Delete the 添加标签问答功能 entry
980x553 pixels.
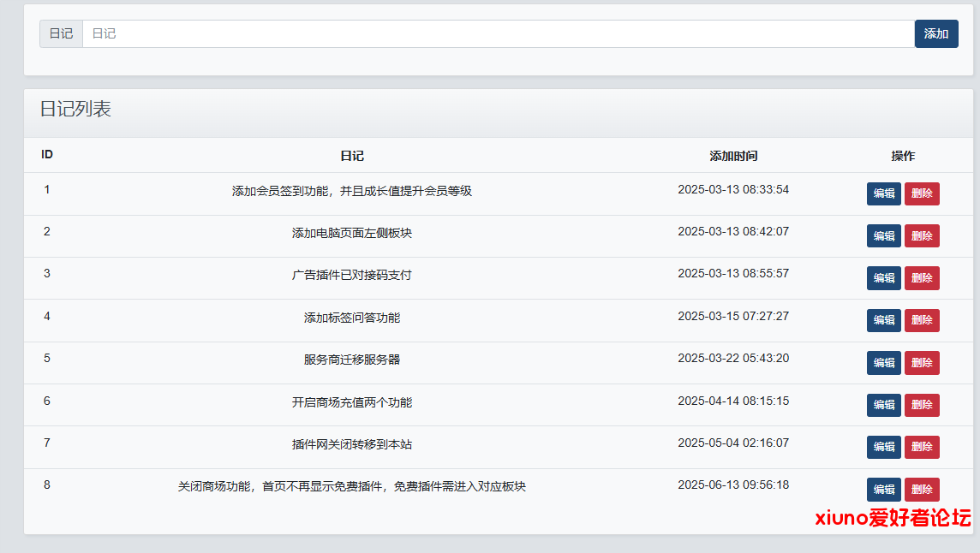pyautogui.click(x=922, y=320)
